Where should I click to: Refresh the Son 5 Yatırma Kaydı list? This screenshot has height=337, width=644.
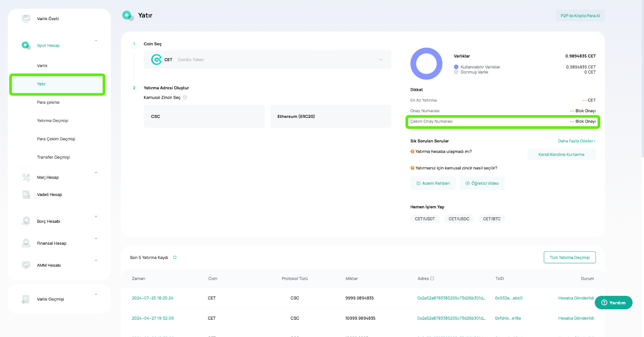pos(175,257)
